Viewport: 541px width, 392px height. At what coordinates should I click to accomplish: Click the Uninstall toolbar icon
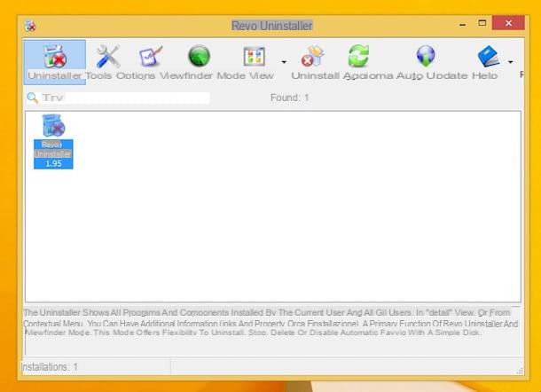tap(312, 56)
